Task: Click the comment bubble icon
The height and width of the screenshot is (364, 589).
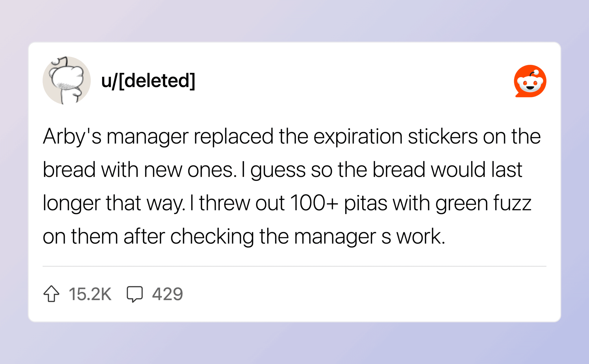Action: (135, 294)
